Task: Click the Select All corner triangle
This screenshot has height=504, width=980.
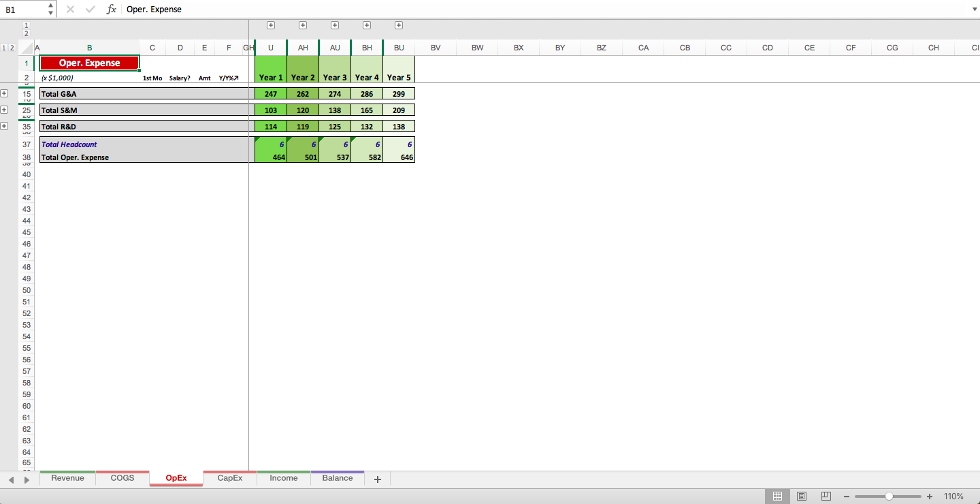Action: point(27,48)
